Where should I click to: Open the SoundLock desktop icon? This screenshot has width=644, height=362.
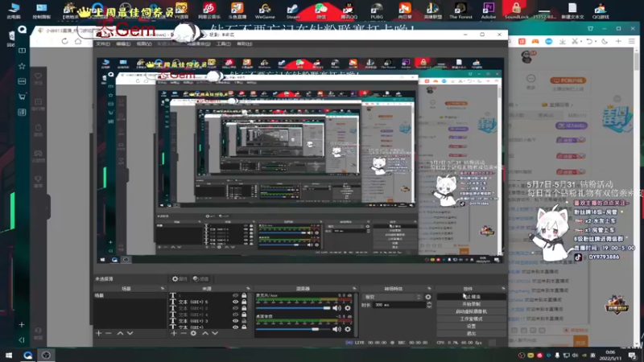[516, 10]
